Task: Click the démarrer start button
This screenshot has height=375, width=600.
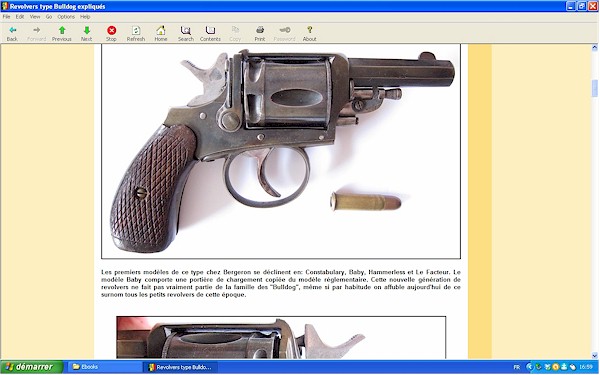Action: point(32,367)
